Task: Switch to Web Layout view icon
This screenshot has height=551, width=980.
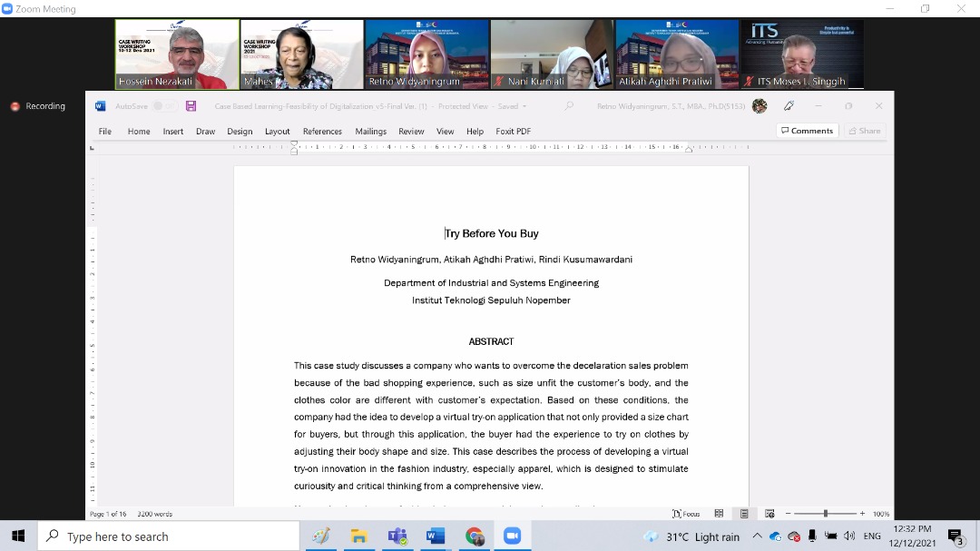Action: point(769,514)
